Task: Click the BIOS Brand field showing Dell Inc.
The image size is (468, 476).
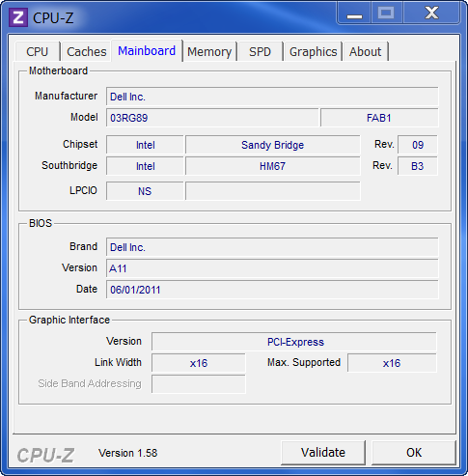Action: click(272, 247)
